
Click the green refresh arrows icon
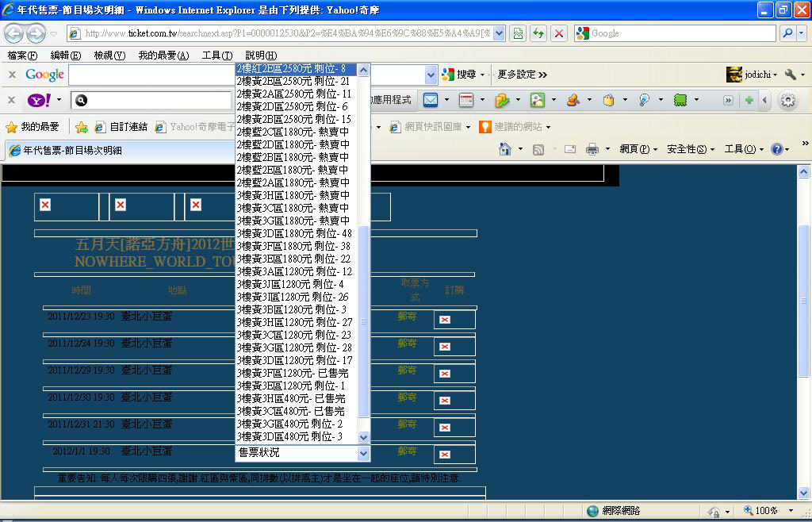coord(538,33)
